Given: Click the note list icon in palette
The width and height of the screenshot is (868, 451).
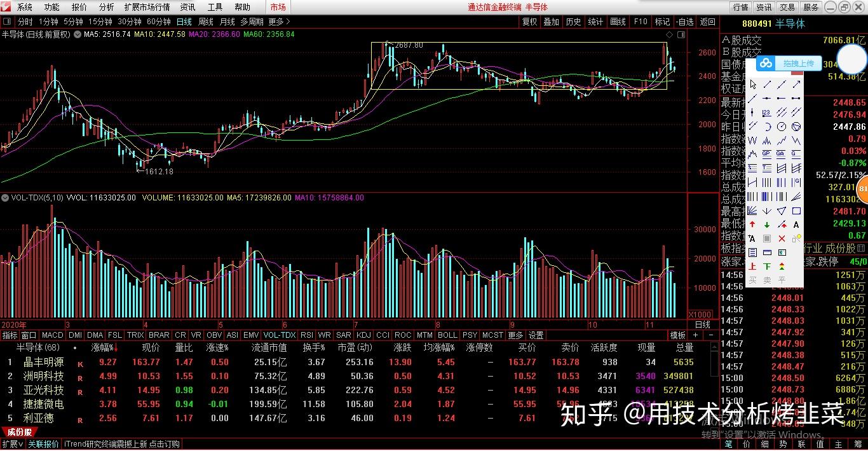Looking at the screenshot, I should (x=753, y=253).
